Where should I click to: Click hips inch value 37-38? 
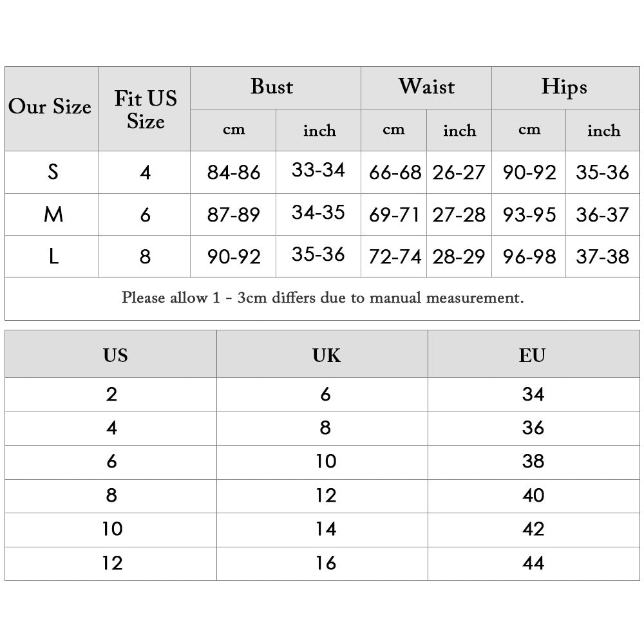[603, 257]
